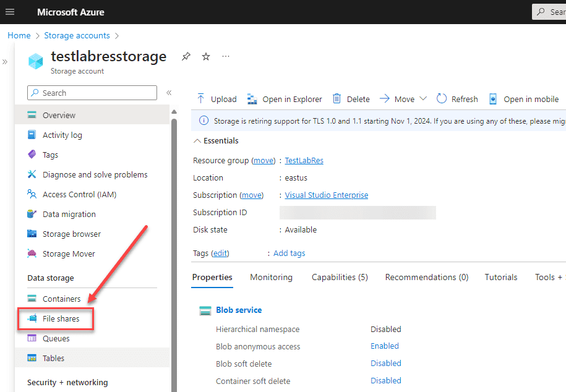Click the Storage Mover icon
Image resolution: width=566 pixels, height=392 pixels.
32,254
